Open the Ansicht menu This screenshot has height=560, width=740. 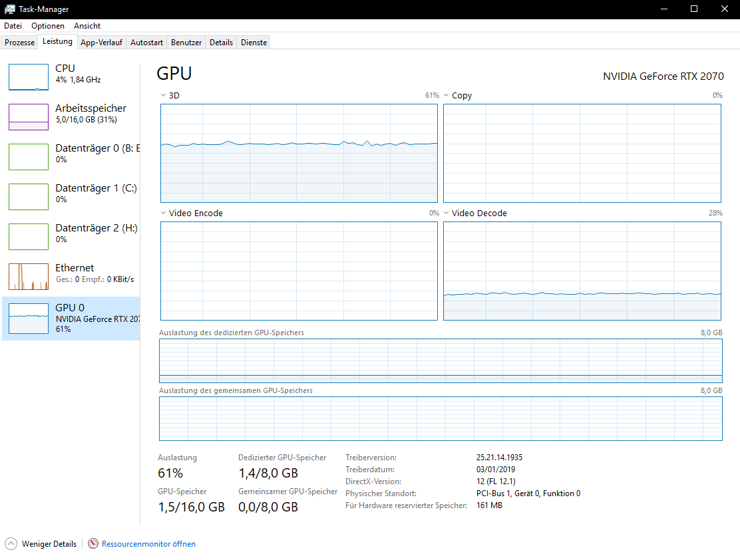tap(87, 26)
